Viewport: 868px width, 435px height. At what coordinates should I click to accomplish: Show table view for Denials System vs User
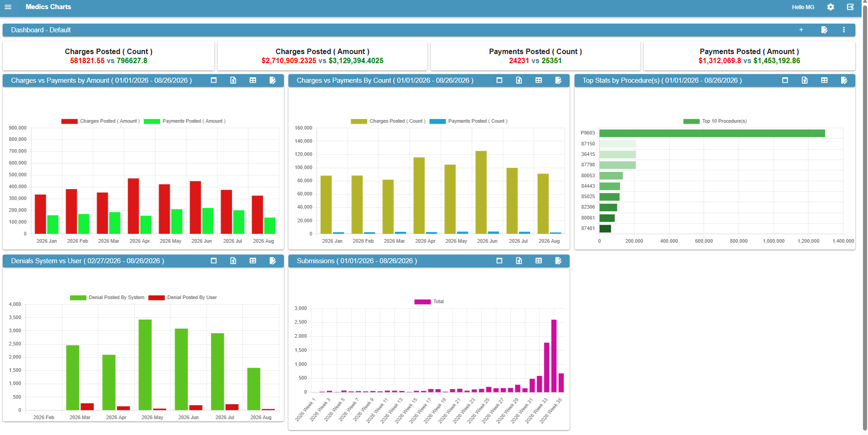253,261
